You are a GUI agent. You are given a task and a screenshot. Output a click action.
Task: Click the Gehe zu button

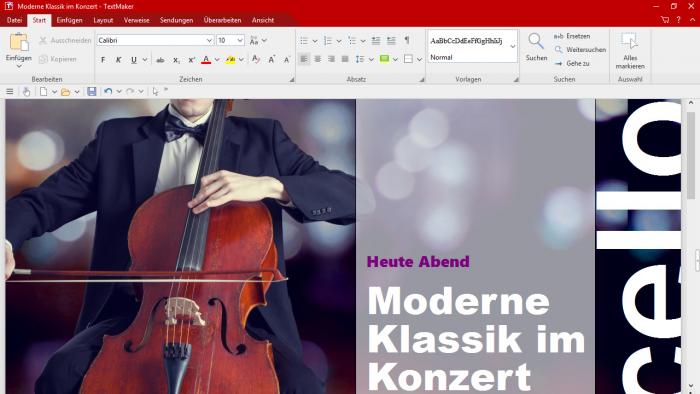tap(572, 63)
